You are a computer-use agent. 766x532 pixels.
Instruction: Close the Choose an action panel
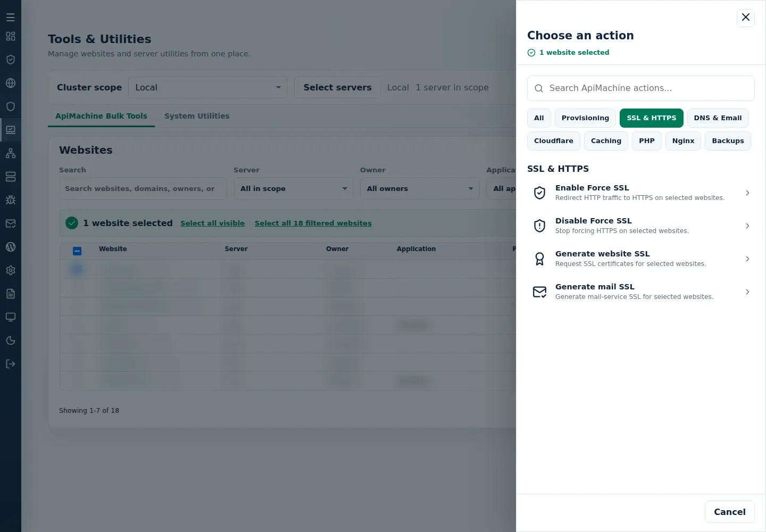coord(746,18)
